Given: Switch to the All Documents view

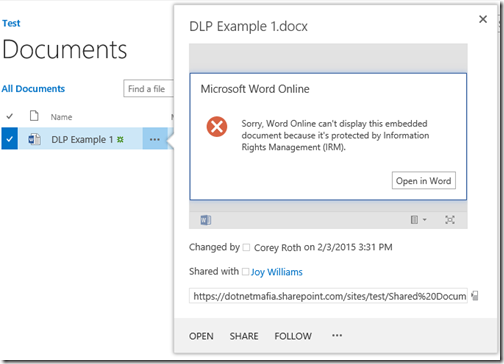Looking at the screenshot, I should point(33,89).
